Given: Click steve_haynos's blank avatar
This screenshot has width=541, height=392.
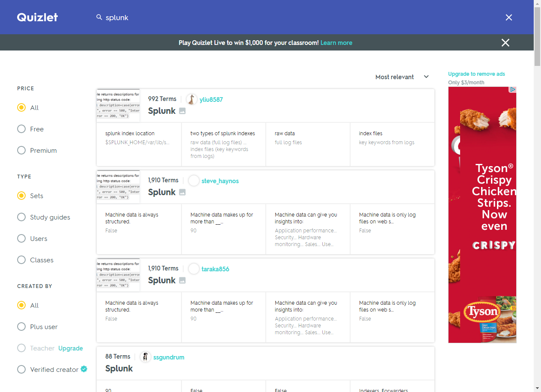Looking at the screenshot, I should pyautogui.click(x=194, y=181).
